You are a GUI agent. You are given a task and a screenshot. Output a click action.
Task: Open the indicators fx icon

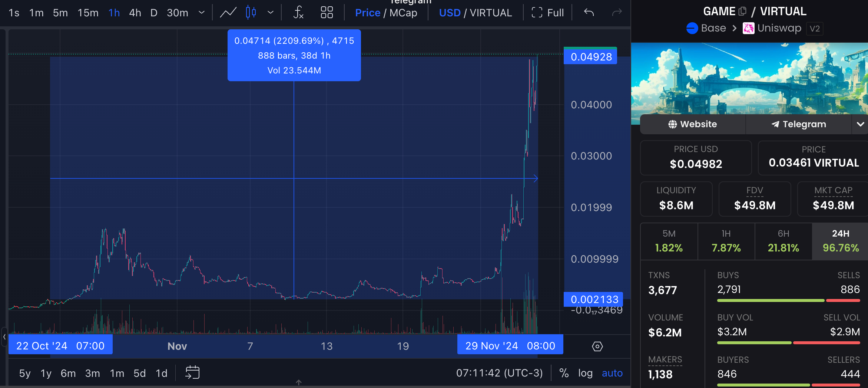pos(298,13)
